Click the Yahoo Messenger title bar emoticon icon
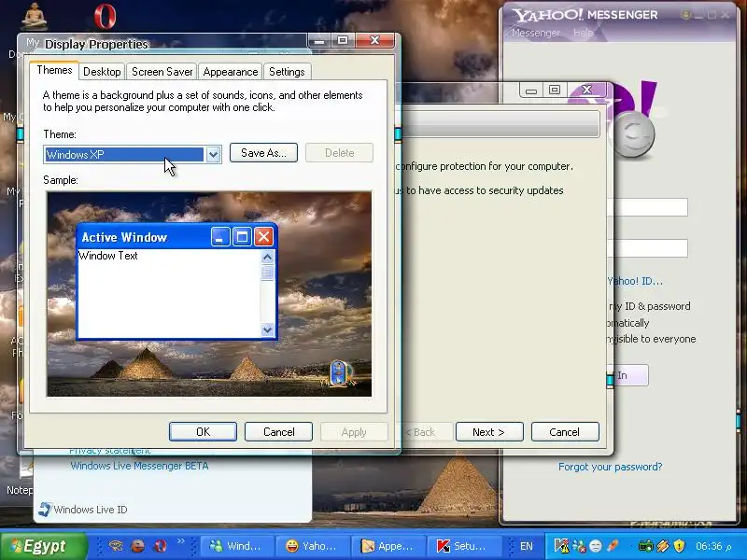This screenshot has width=747, height=560. [685, 15]
